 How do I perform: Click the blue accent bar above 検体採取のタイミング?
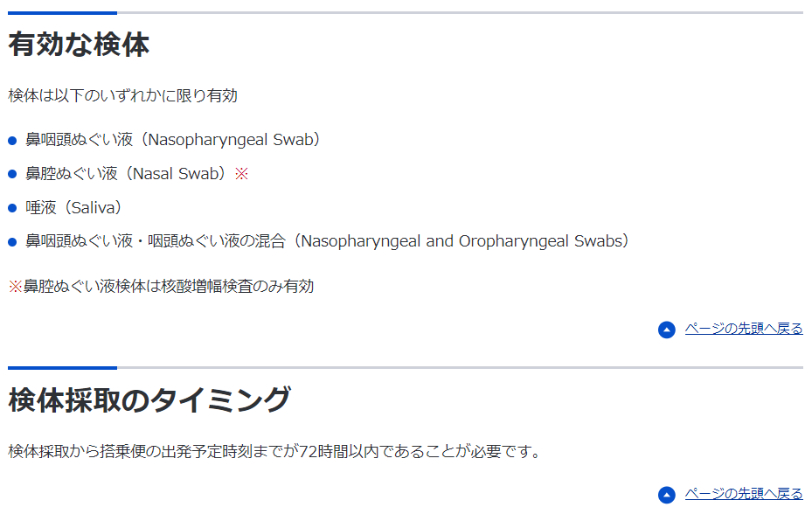tap(63, 368)
